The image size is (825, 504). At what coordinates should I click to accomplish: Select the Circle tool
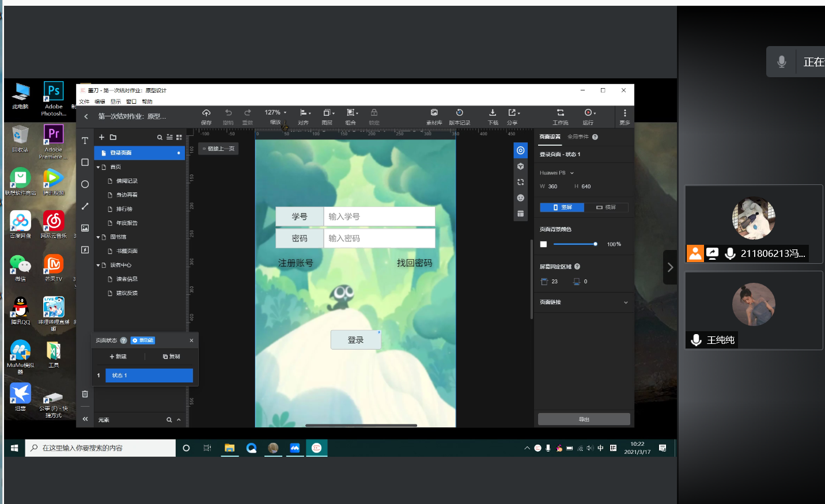click(85, 184)
